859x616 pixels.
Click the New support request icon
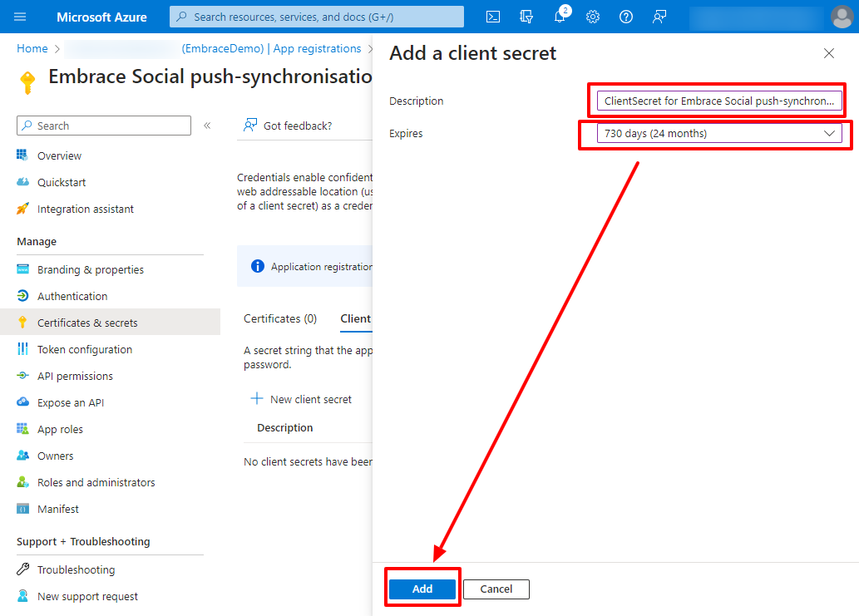point(22,596)
